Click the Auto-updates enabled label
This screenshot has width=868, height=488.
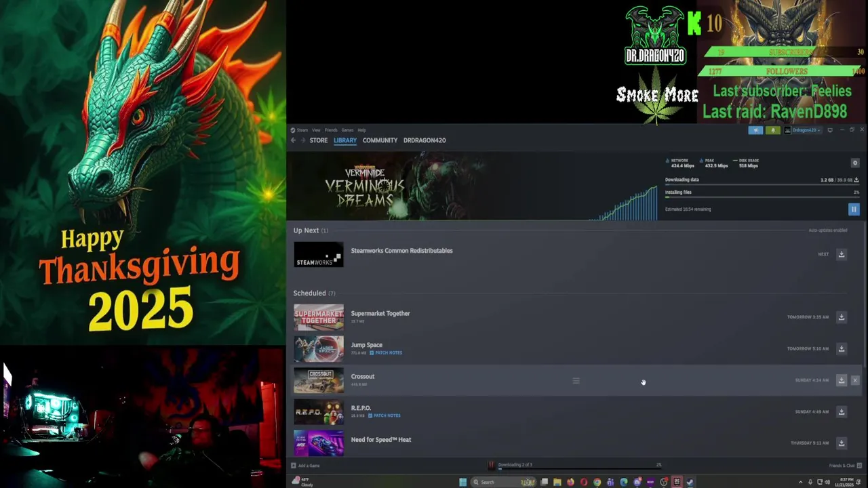point(828,230)
